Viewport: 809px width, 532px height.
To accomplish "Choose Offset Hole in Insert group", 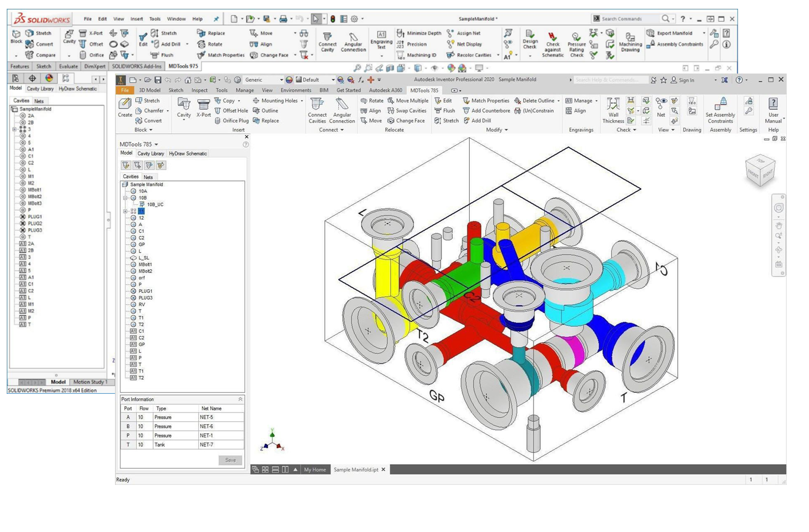I will [231, 111].
